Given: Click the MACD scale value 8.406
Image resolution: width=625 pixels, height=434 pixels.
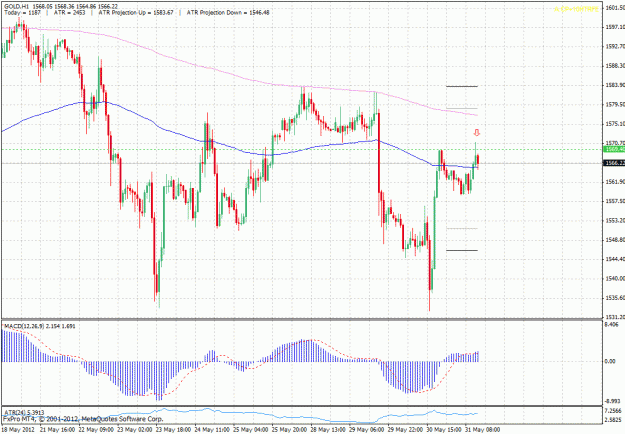Looking at the screenshot, I should tap(612, 324).
